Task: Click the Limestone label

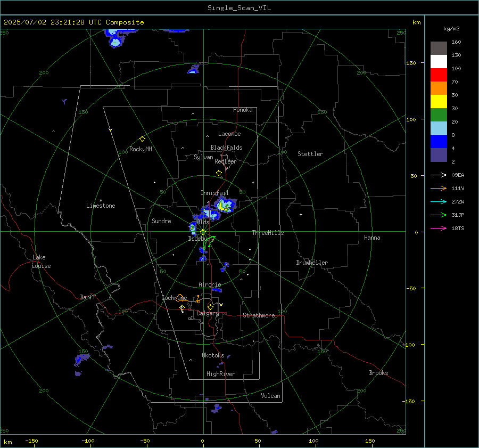Action: coord(101,206)
